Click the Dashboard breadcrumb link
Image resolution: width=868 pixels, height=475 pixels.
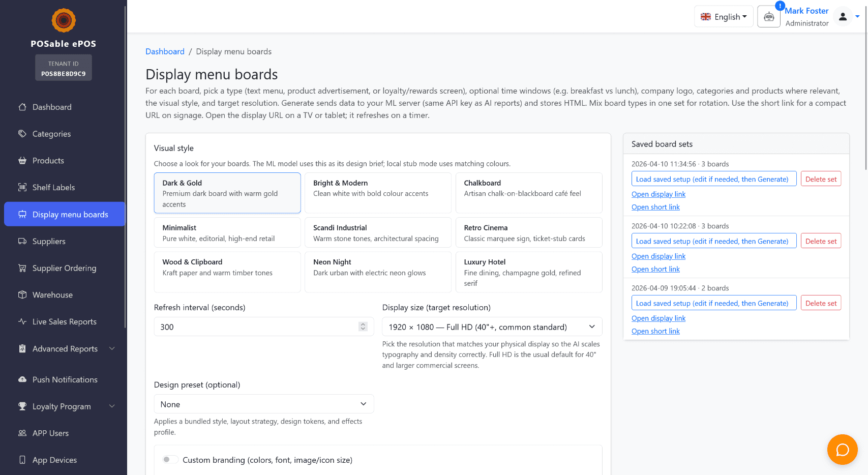(x=165, y=51)
